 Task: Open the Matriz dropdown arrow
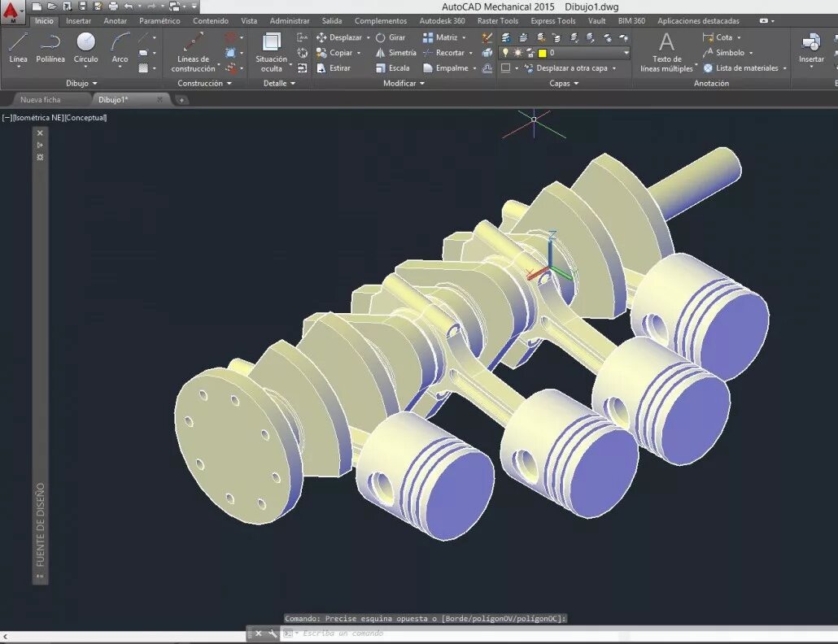pos(464,38)
